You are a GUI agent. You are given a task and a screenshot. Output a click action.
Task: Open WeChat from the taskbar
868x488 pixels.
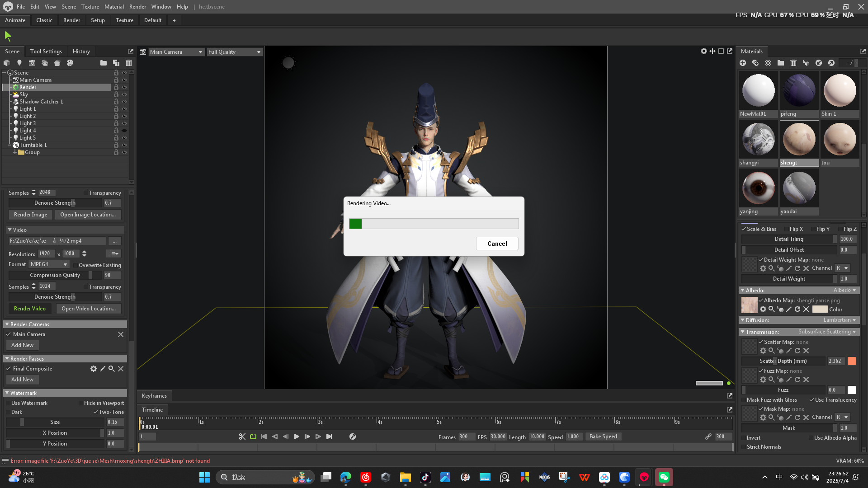coord(664,477)
